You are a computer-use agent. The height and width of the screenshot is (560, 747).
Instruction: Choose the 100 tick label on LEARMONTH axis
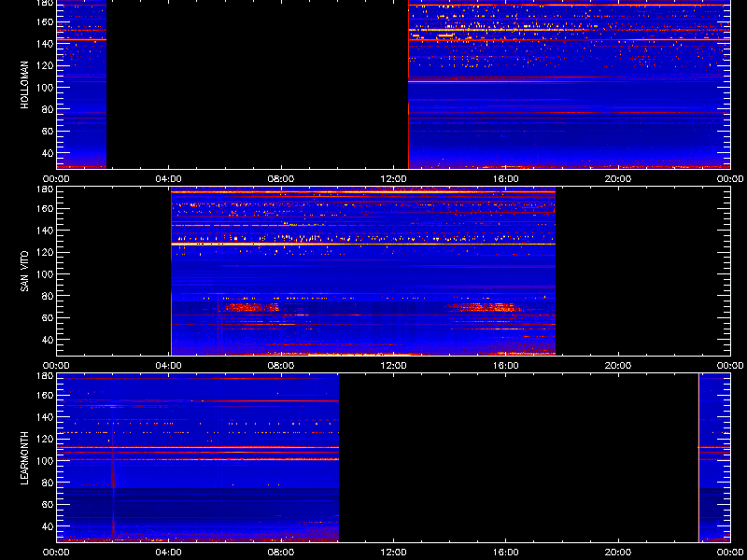(47, 460)
